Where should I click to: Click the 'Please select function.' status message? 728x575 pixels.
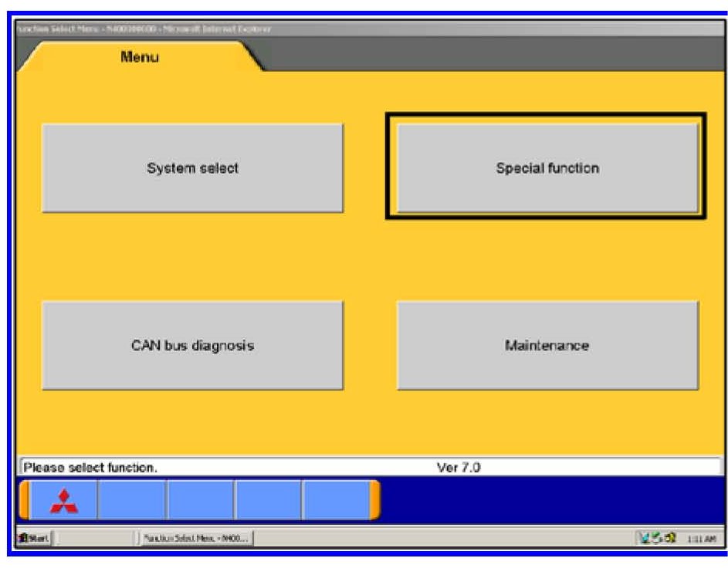tap(91, 467)
